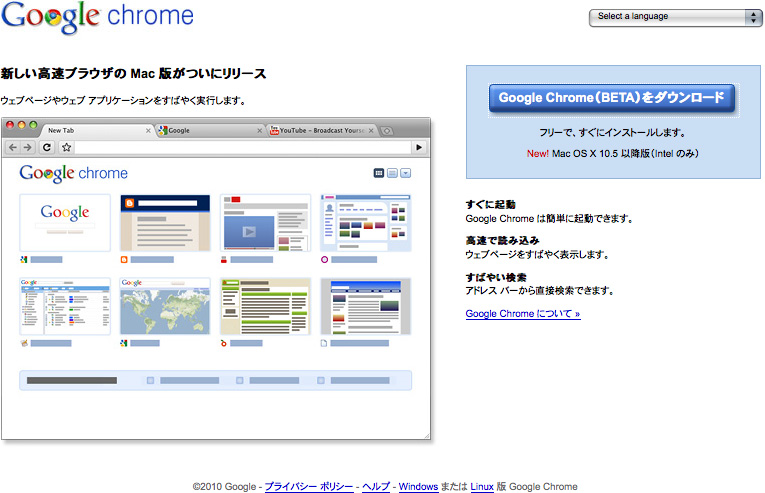Open the green news page thumbnail
The height and width of the screenshot is (493, 765).
click(x=265, y=306)
